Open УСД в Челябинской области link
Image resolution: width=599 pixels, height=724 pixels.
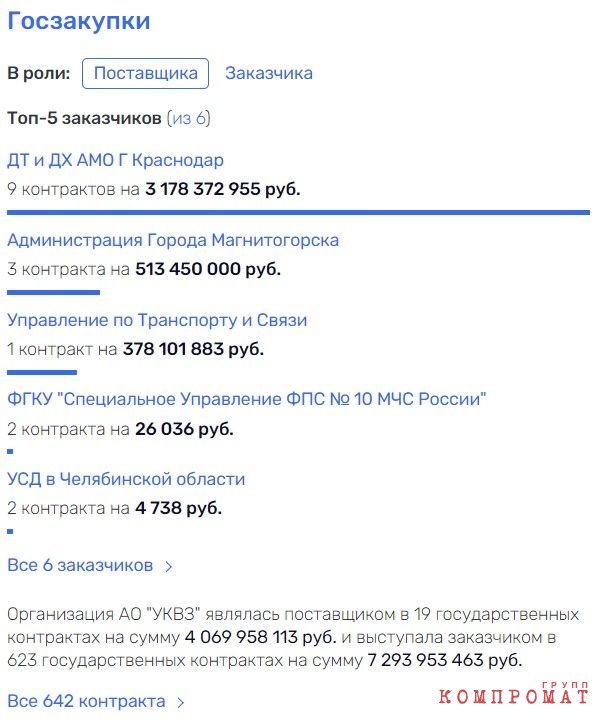[x=126, y=479]
